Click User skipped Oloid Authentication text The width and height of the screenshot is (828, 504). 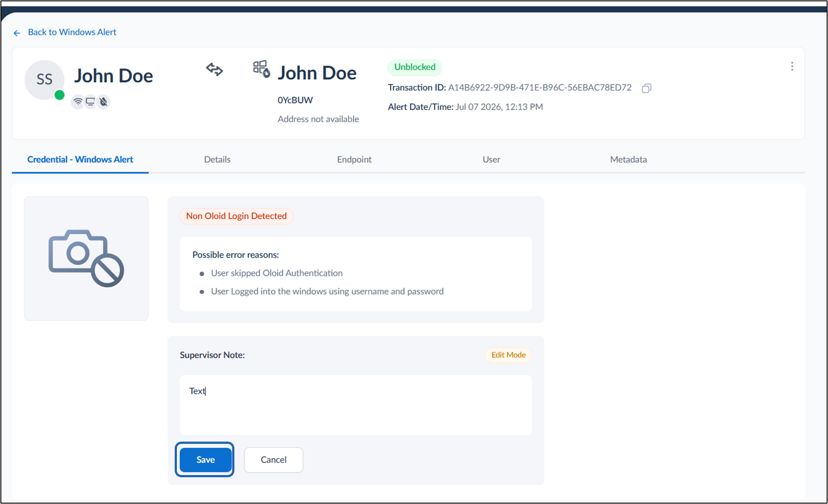click(277, 273)
